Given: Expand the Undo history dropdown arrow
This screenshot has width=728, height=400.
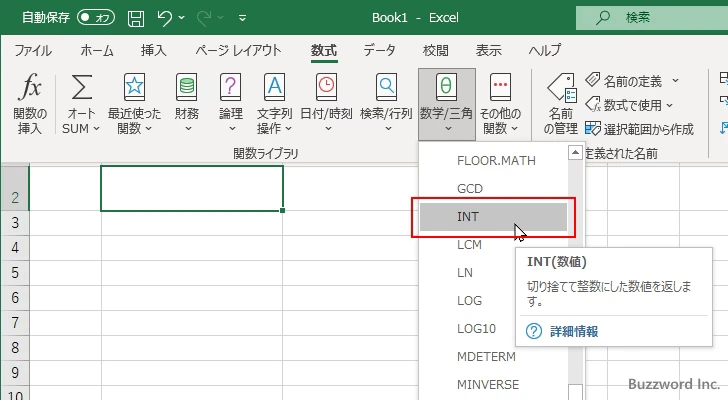Looking at the screenshot, I should coord(182,18).
